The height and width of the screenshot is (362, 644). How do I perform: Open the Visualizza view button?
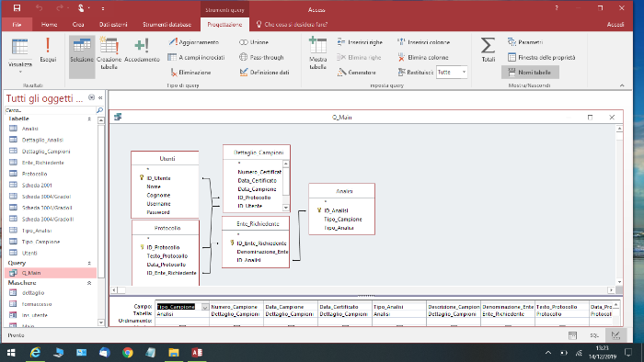tap(19, 56)
